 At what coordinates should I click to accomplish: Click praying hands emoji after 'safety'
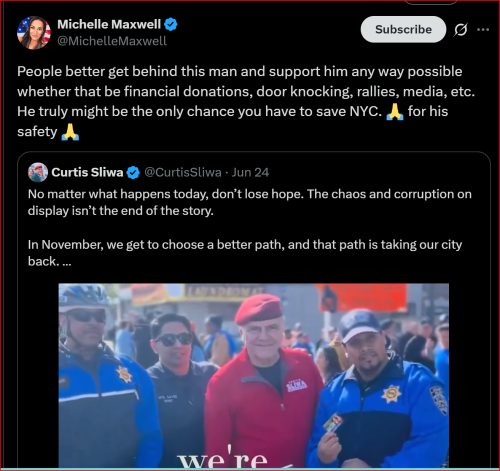[x=70, y=132]
